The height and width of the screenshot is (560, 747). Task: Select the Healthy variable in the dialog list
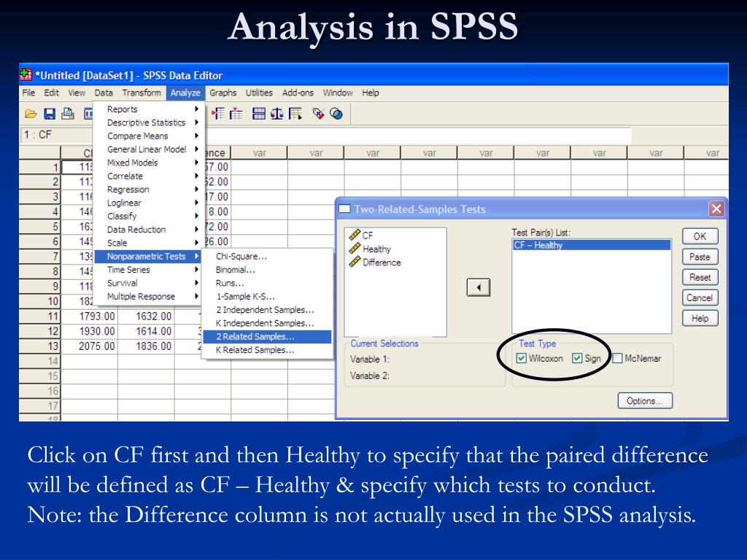[x=370, y=249]
